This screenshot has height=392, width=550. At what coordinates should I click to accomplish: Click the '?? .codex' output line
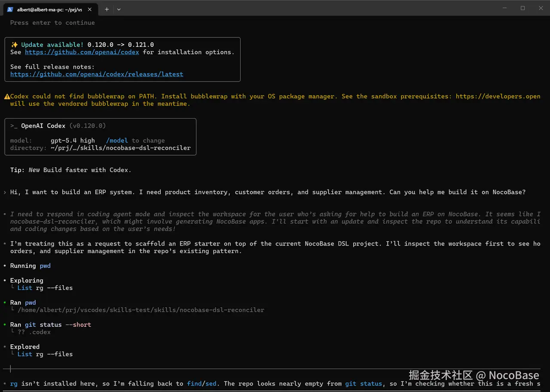[34, 332]
